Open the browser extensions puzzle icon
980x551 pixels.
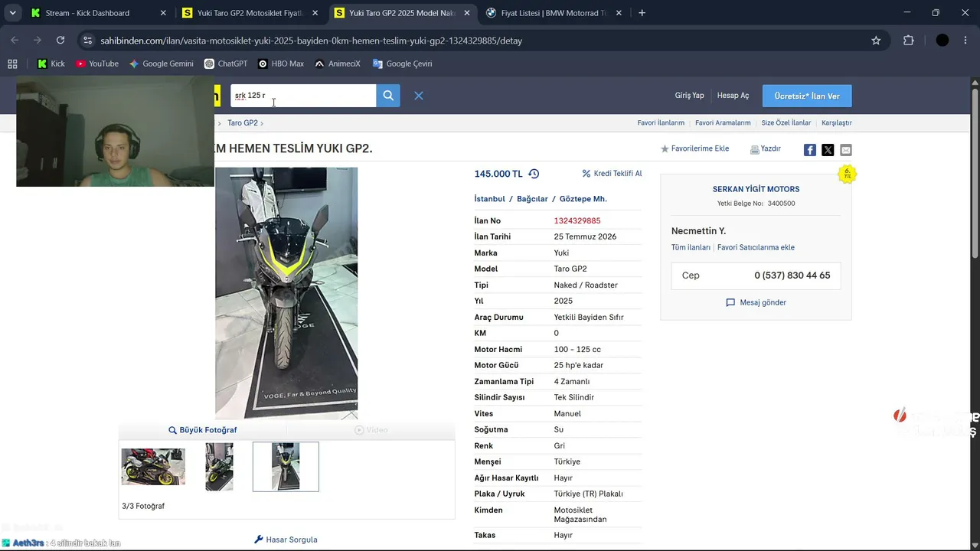[x=909, y=41]
